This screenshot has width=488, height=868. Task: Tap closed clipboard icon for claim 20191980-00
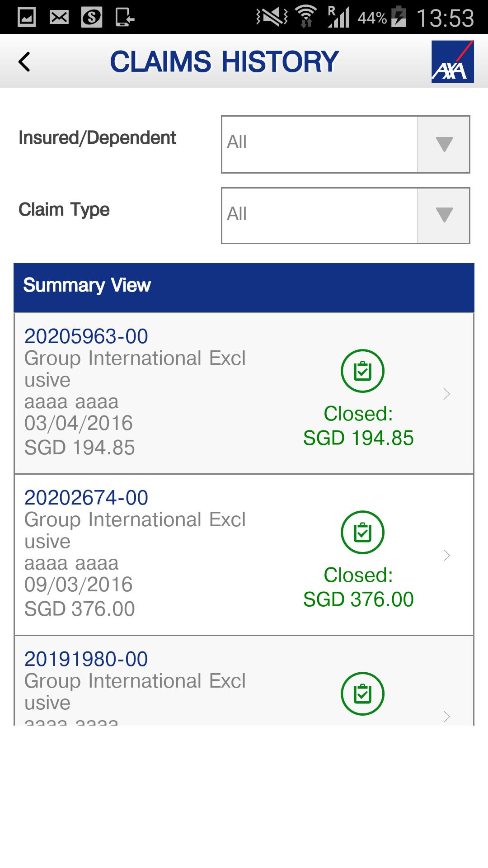point(362,693)
